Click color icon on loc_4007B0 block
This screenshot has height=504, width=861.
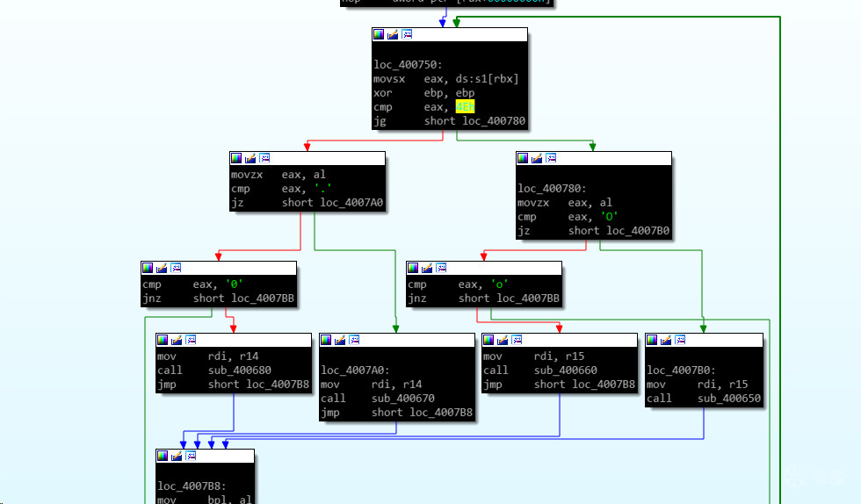(x=652, y=340)
